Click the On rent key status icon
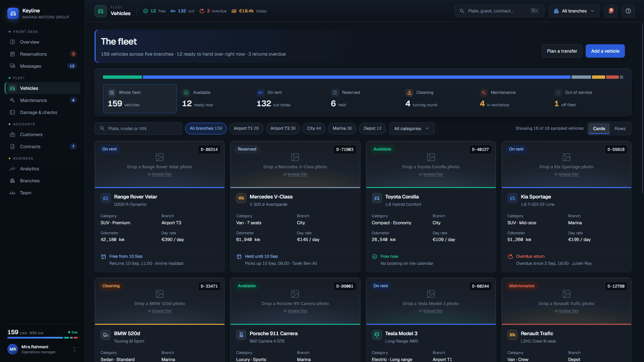Screen dimensions: 644x362 (261, 93)
